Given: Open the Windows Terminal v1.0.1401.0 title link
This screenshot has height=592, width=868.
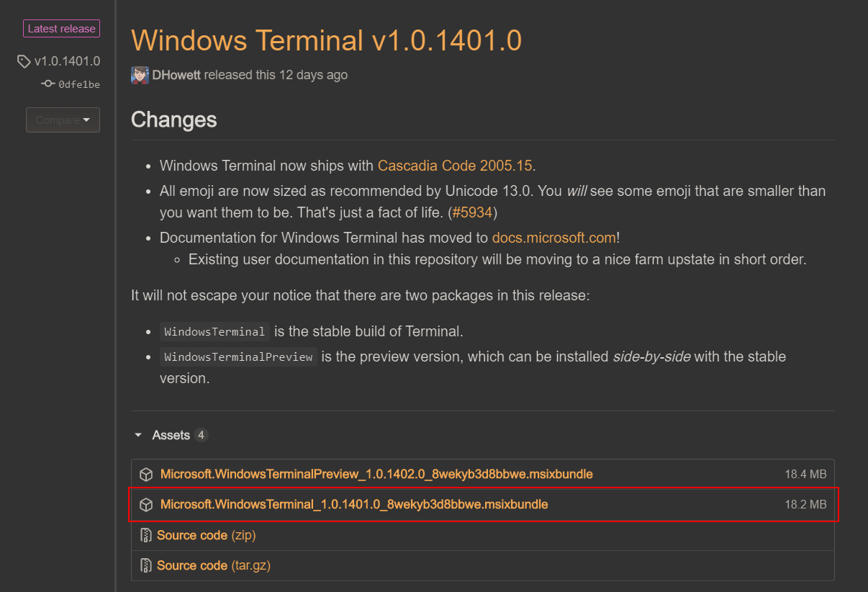Looking at the screenshot, I should point(326,40).
